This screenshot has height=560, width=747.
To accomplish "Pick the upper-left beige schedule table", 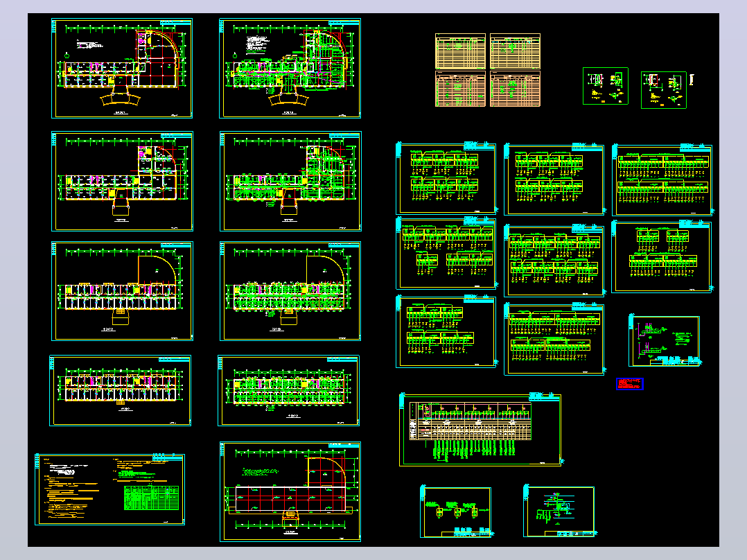I will click(460, 51).
